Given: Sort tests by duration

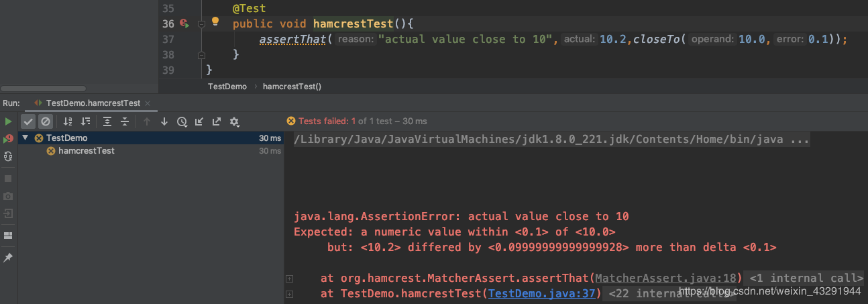Looking at the screenshot, I should [85, 121].
